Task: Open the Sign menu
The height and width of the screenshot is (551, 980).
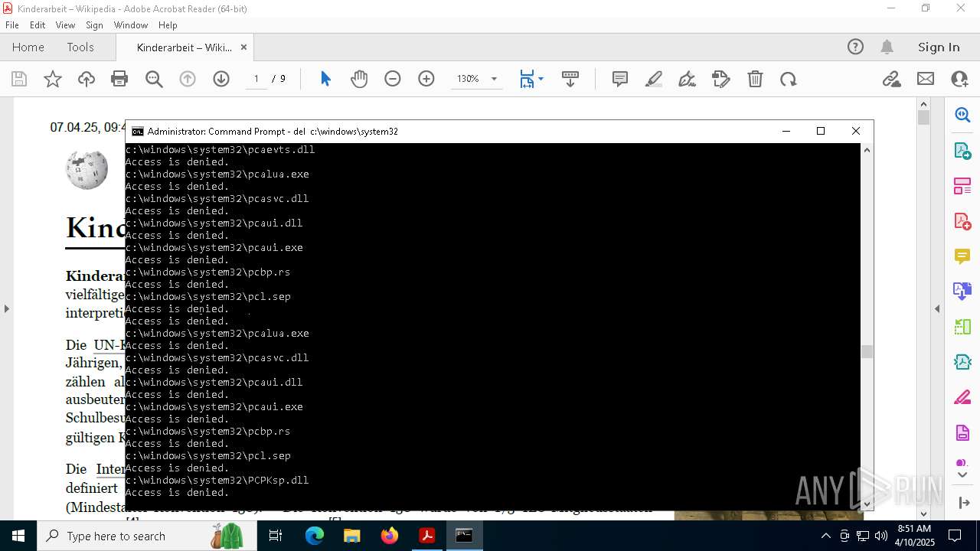Action: click(95, 25)
